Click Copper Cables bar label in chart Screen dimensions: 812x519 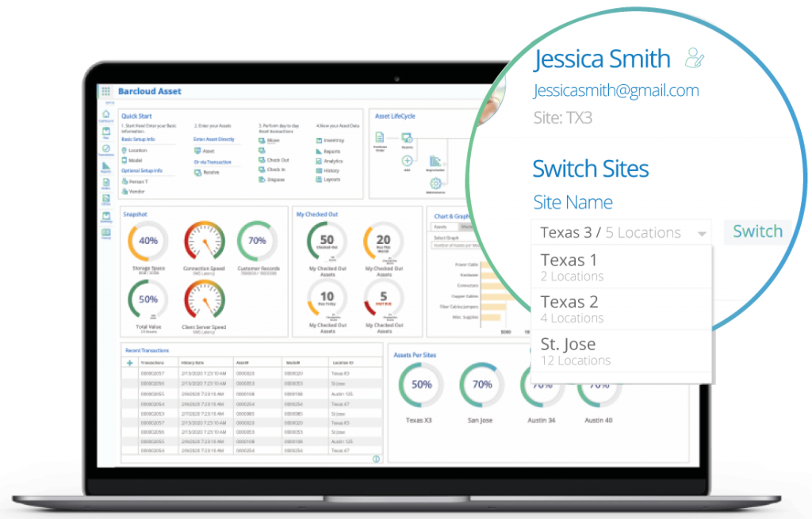click(x=465, y=296)
